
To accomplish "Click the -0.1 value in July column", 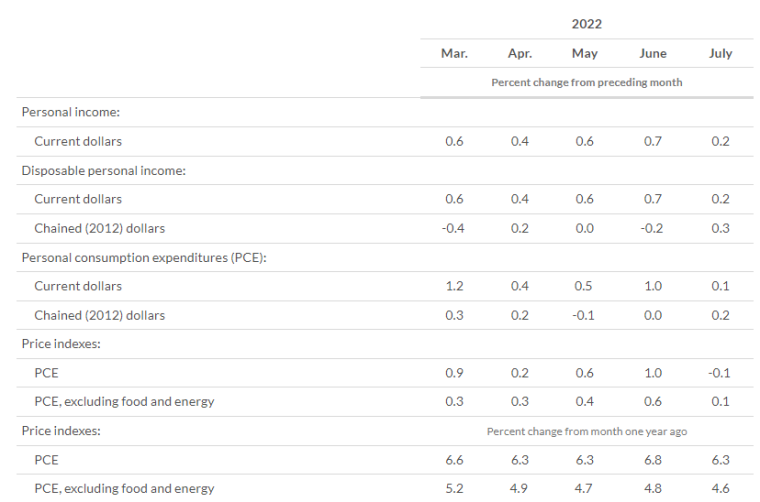I will coord(720,373).
